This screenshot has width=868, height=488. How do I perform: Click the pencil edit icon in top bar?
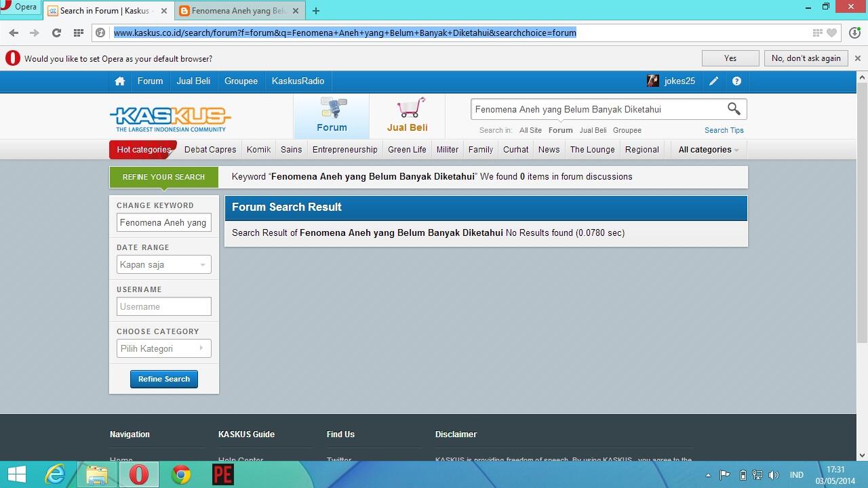[x=713, y=81]
